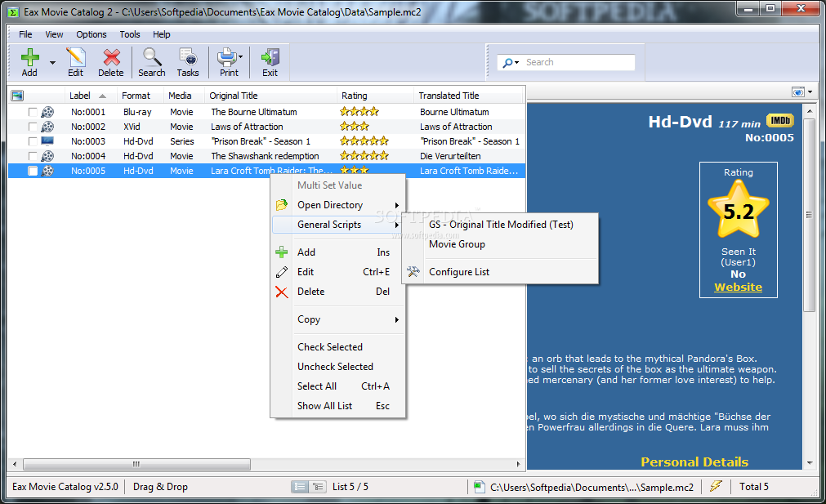Click the Laws of Attraction title cell
The height and width of the screenshot is (504, 826).
(x=247, y=127)
